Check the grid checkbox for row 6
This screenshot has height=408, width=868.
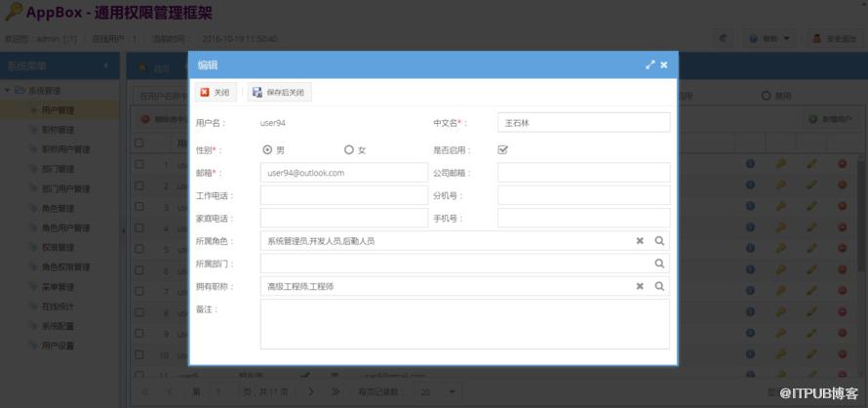[x=138, y=270]
